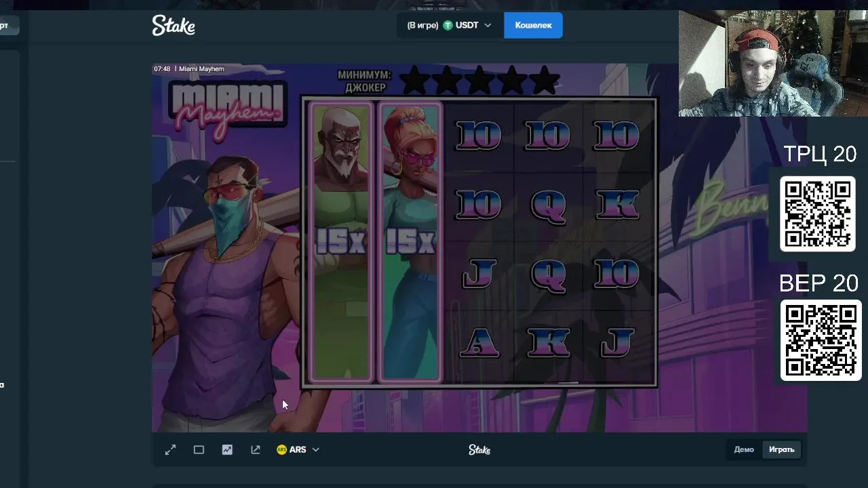Click the streamer webcam overlay

773,63
